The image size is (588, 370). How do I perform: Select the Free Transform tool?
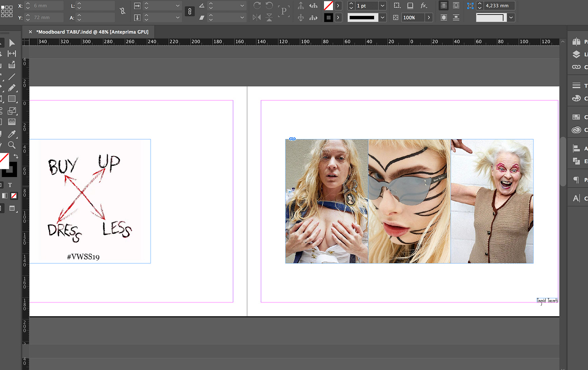(x=12, y=111)
